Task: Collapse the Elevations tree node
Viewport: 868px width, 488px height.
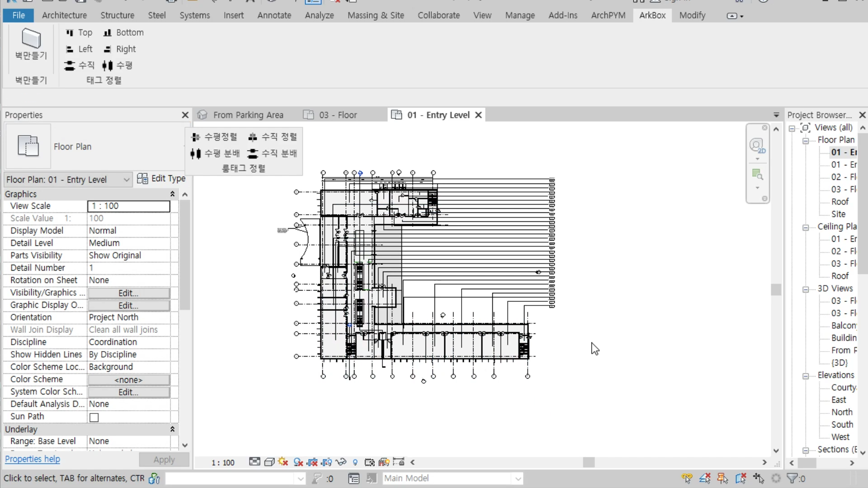Action: coord(806,376)
